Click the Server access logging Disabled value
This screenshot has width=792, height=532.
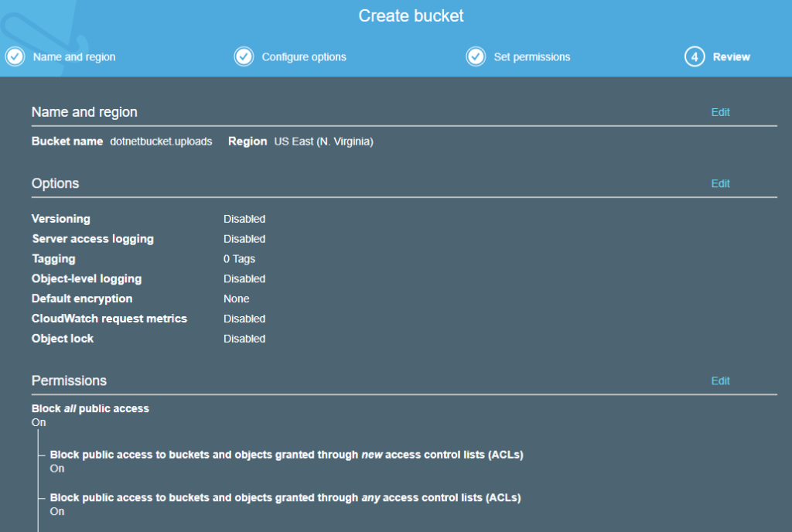[244, 239]
